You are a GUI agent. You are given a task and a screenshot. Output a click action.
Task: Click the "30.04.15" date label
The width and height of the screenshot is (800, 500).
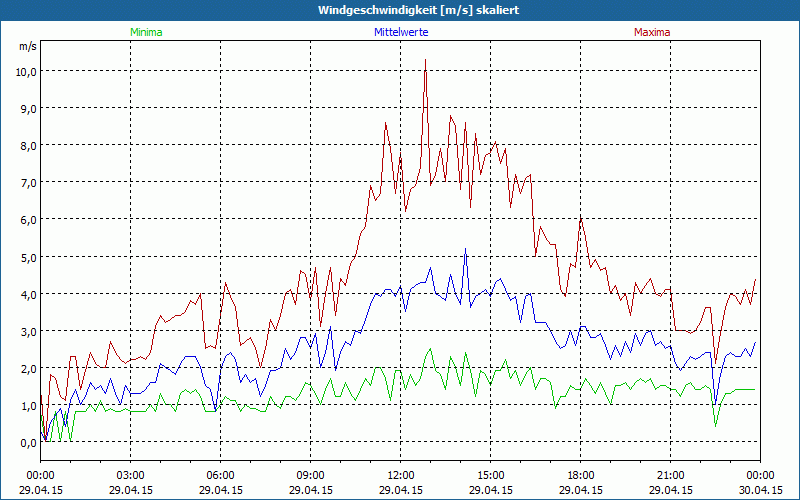pyautogui.click(x=760, y=490)
